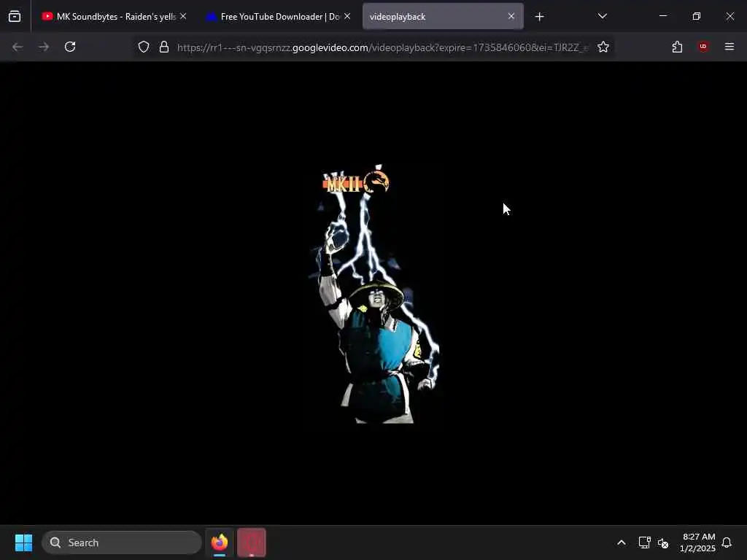The height and width of the screenshot is (560, 747).
Task: Close the Free YouTube Downloader tab
Action: [x=347, y=16]
